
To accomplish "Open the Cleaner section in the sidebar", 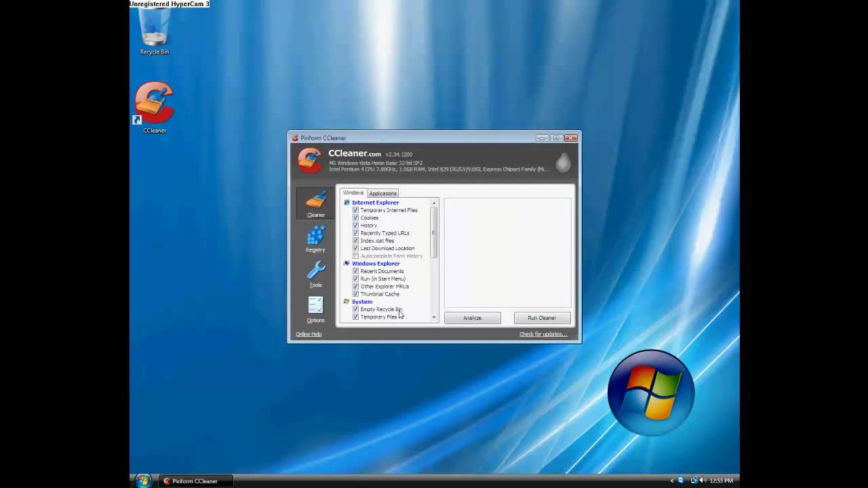I will coord(315,203).
